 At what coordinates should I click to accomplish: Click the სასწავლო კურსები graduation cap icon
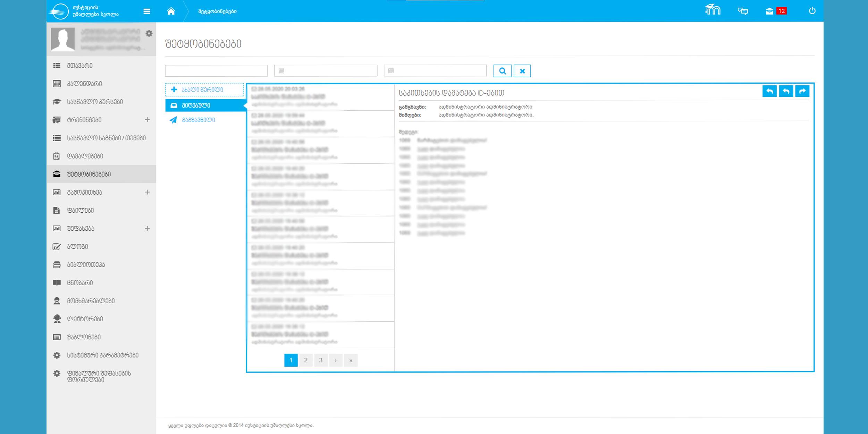tap(57, 102)
